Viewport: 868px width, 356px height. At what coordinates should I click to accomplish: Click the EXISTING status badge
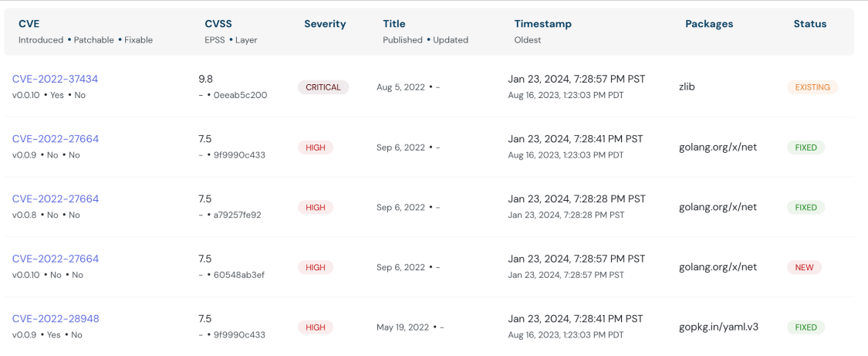(812, 87)
